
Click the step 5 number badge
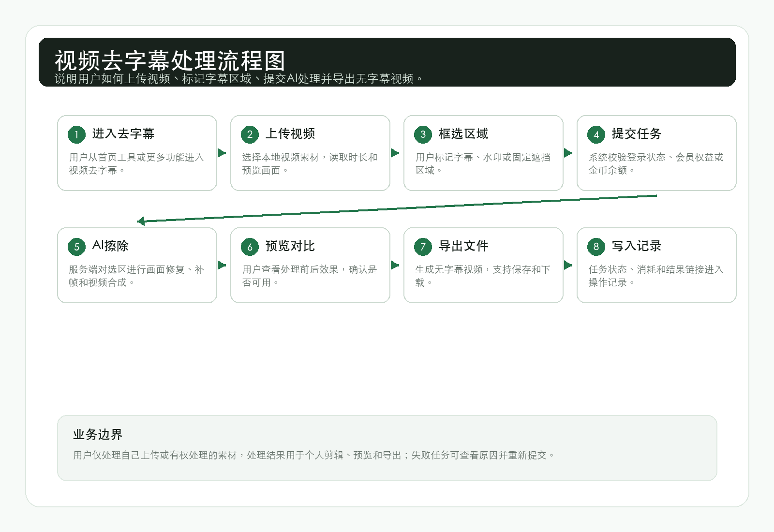pos(76,247)
